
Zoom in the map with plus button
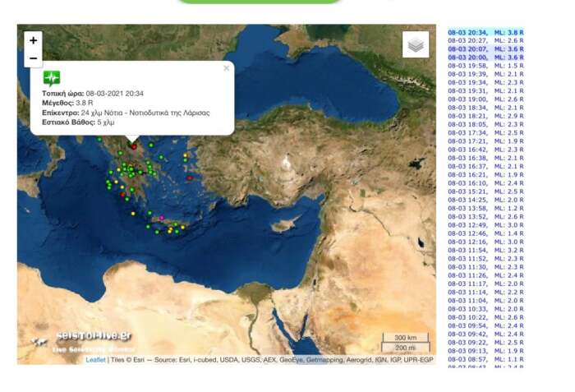33,40
